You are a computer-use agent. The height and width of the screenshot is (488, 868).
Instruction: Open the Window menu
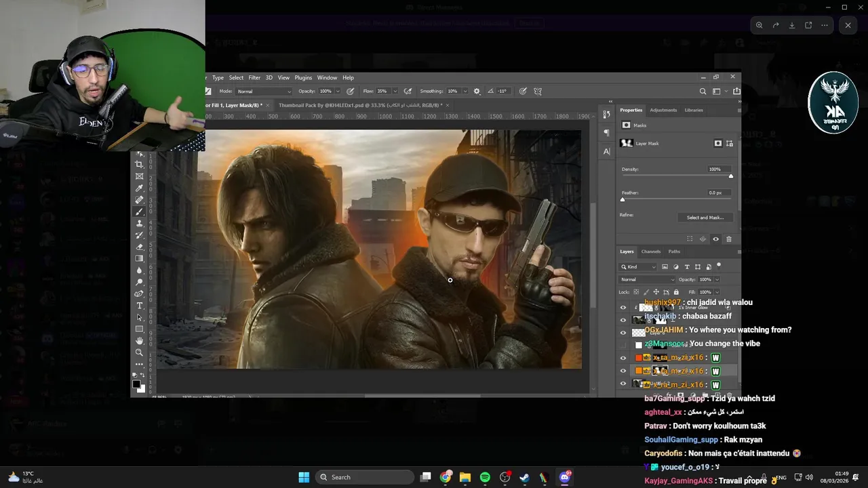327,78
